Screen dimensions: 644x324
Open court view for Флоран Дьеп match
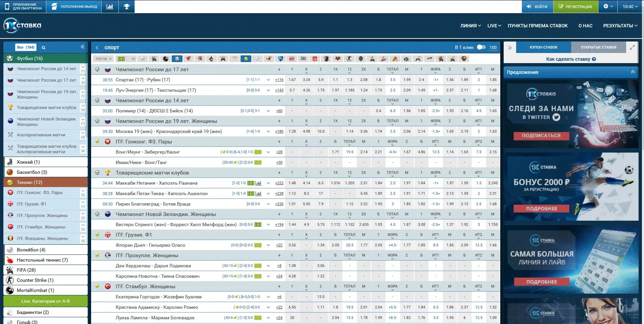tap(258, 245)
